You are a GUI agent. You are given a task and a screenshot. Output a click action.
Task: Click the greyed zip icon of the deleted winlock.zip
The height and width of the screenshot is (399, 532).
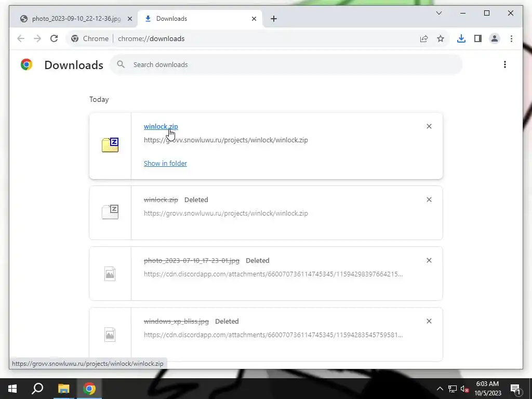(x=110, y=212)
